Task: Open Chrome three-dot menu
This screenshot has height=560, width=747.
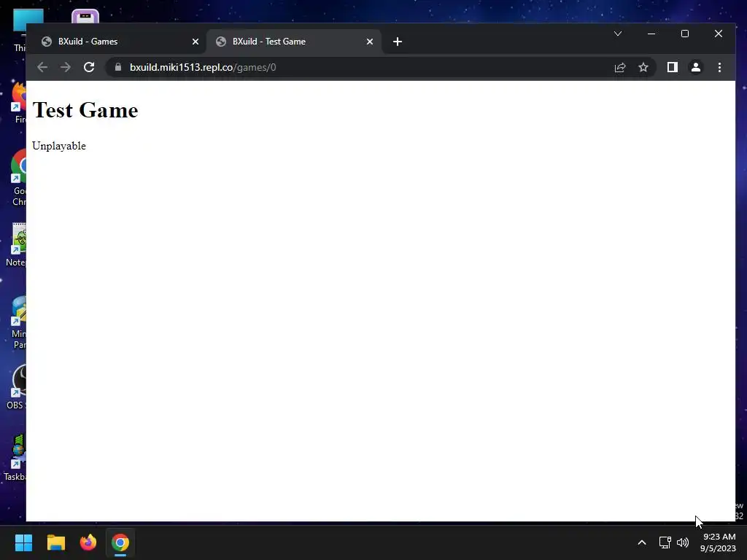Action: point(719,67)
